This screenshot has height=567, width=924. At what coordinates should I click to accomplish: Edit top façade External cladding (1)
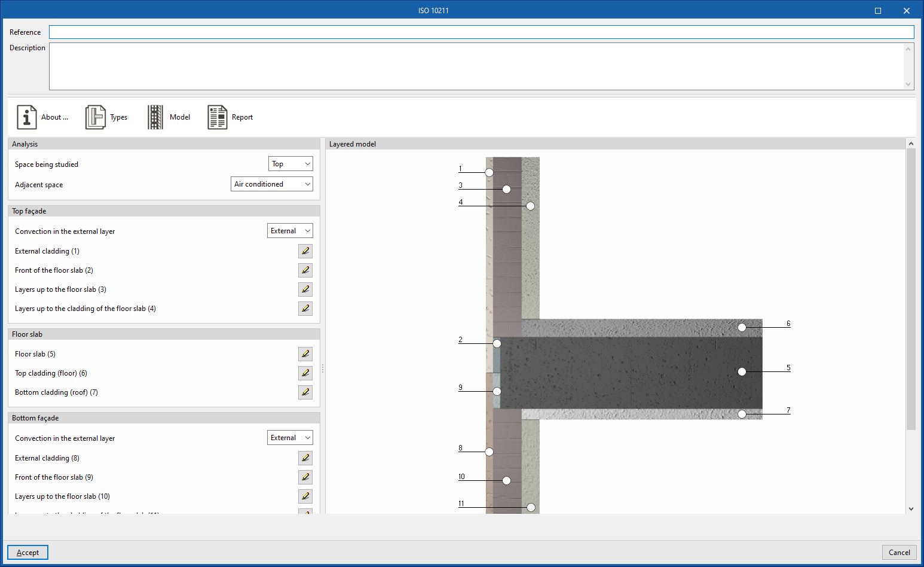pyautogui.click(x=305, y=251)
